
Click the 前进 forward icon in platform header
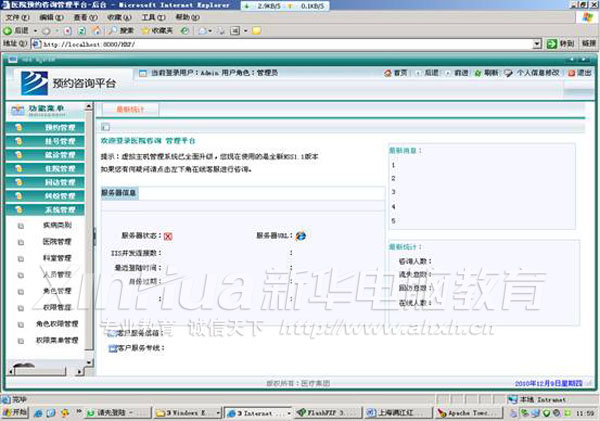(455, 73)
